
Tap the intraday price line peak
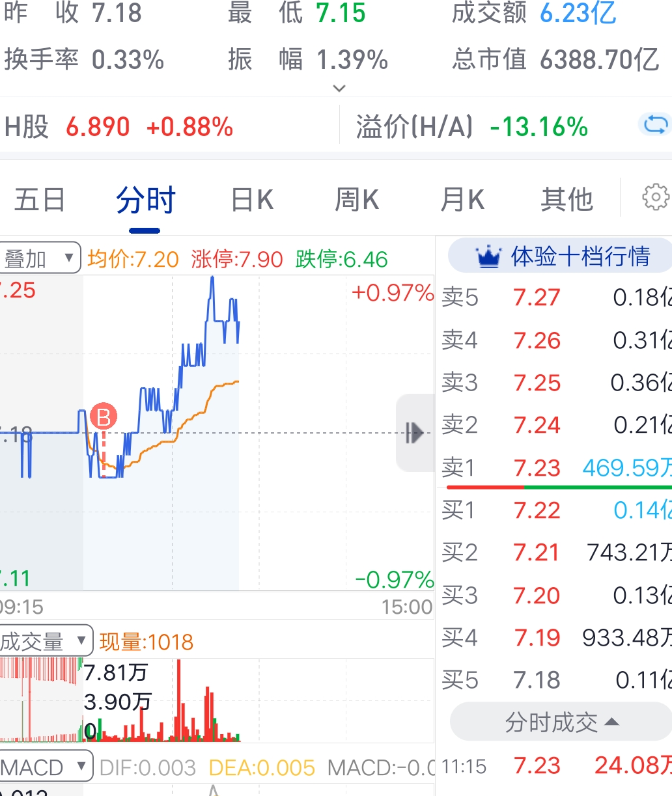click(212, 278)
